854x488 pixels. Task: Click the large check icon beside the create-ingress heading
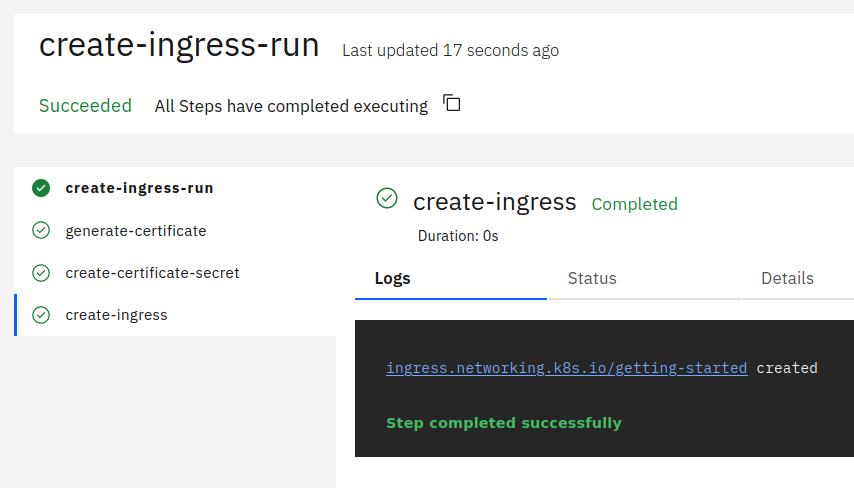pos(387,198)
